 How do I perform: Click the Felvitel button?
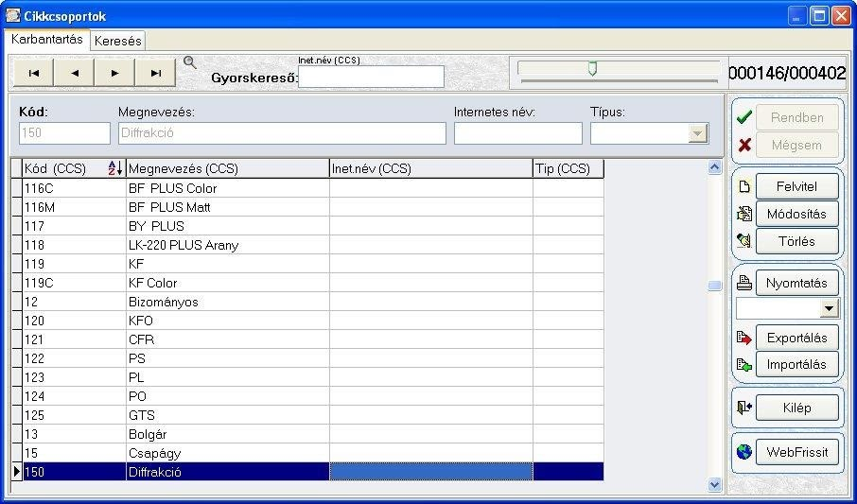796,187
